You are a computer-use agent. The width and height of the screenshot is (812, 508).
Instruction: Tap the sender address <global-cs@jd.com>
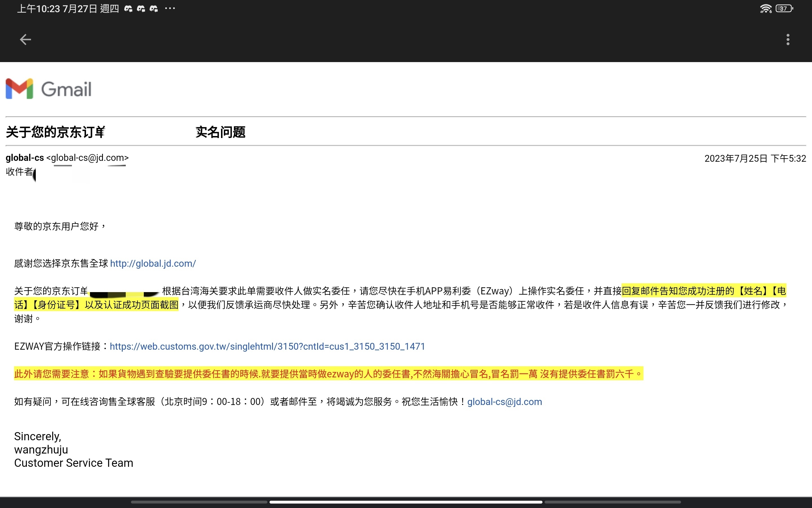pyautogui.click(x=88, y=157)
